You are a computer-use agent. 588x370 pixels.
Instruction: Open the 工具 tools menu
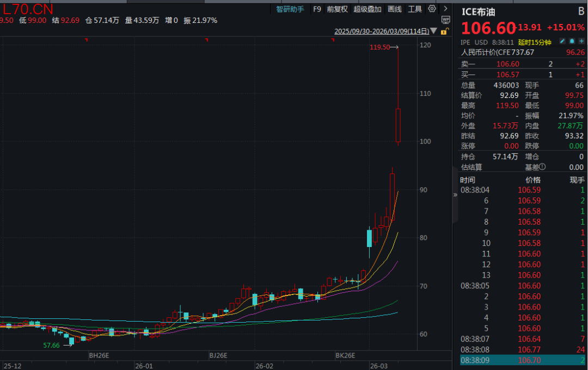pos(415,9)
